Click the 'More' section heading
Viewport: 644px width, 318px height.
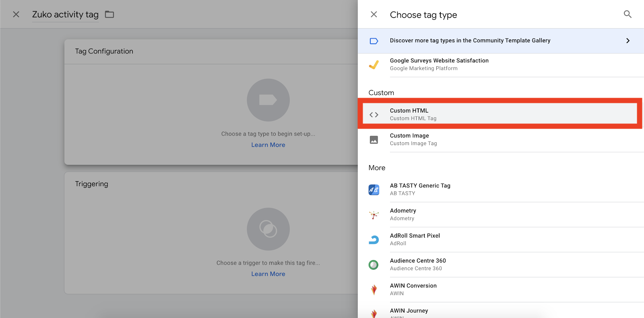tap(377, 168)
